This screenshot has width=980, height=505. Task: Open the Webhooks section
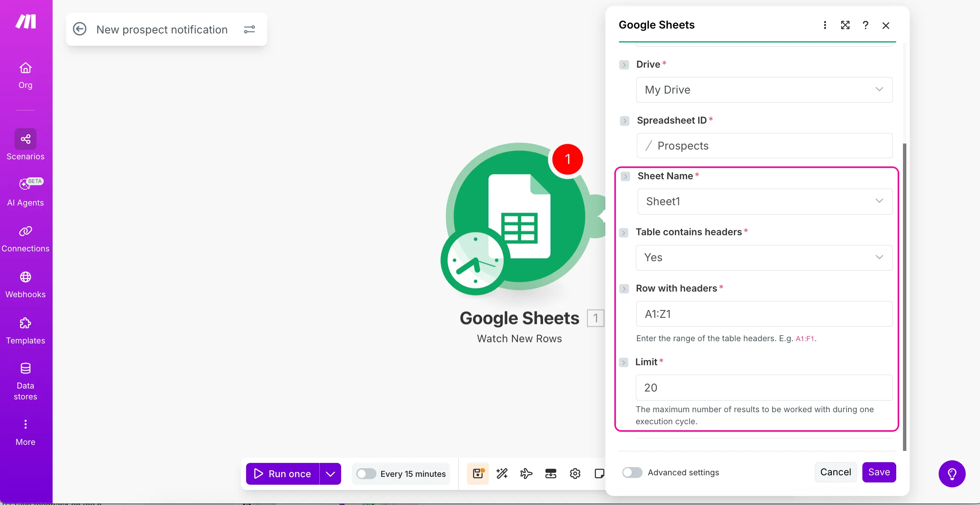(26, 285)
